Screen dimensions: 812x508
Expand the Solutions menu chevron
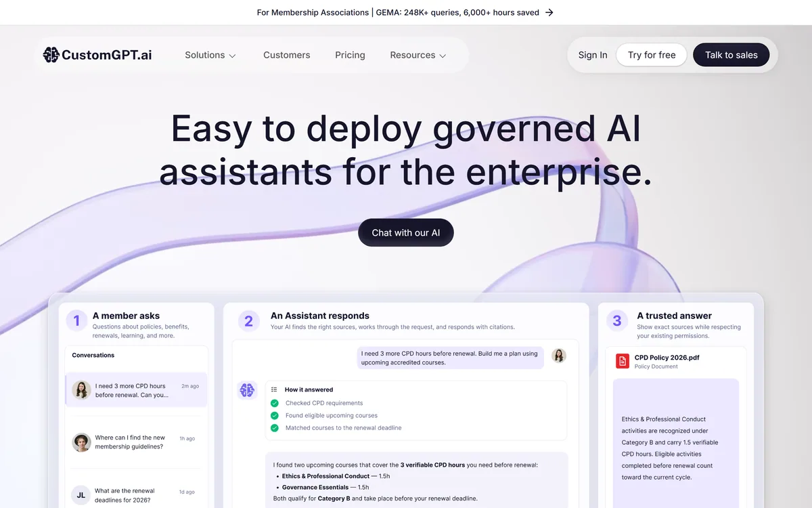[x=232, y=56]
